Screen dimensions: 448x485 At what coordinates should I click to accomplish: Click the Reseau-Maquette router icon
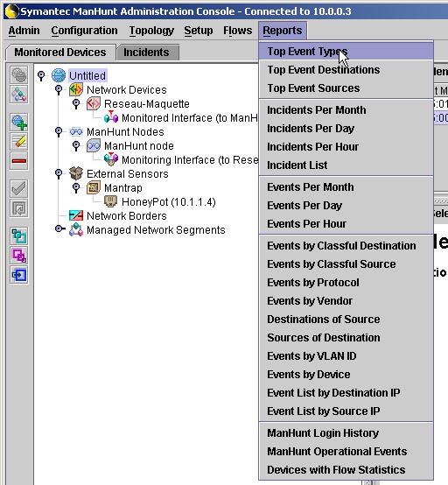[94, 103]
